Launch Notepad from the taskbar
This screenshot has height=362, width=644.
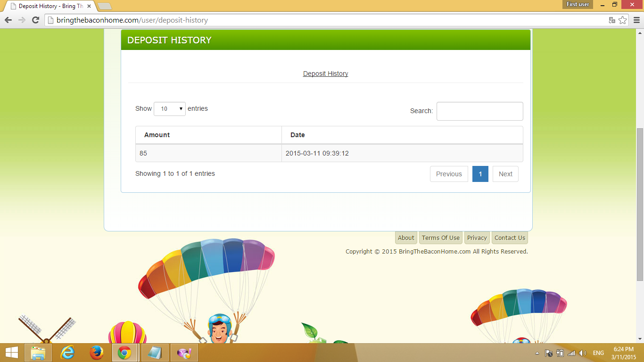point(155,352)
